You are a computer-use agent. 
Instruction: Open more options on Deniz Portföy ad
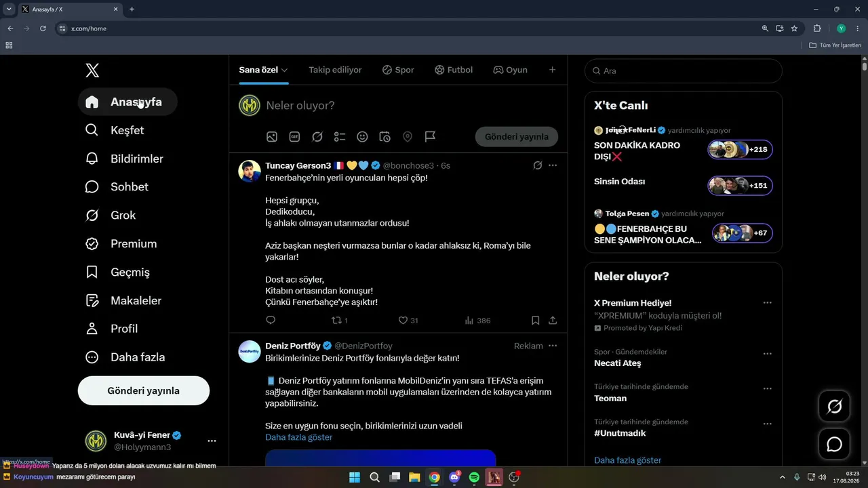(x=553, y=346)
